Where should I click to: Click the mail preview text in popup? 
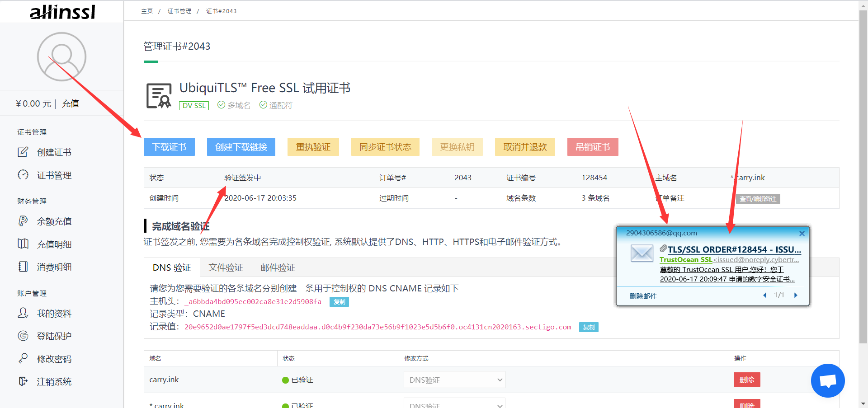727,274
